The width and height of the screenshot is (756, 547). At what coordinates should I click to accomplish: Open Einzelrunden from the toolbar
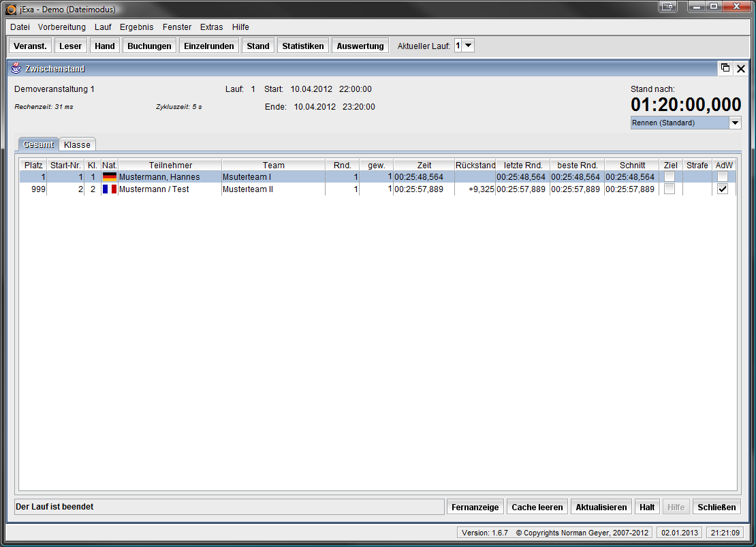(x=209, y=46)
